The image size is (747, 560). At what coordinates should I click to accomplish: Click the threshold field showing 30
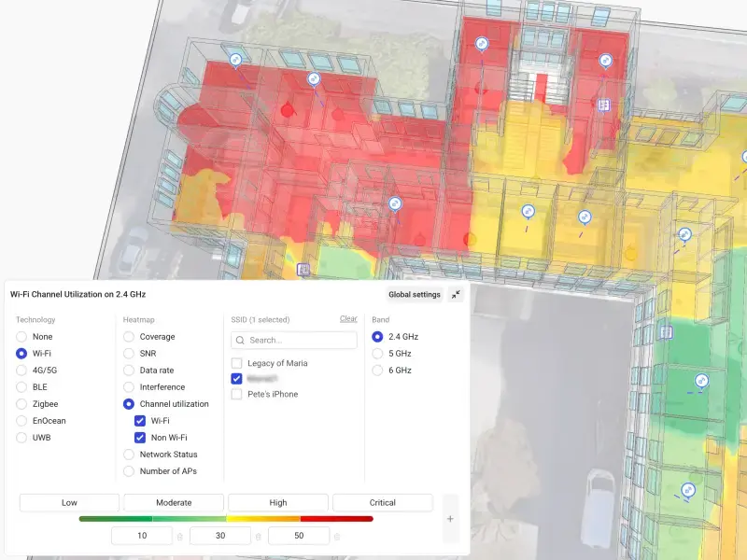click(220, 537)
